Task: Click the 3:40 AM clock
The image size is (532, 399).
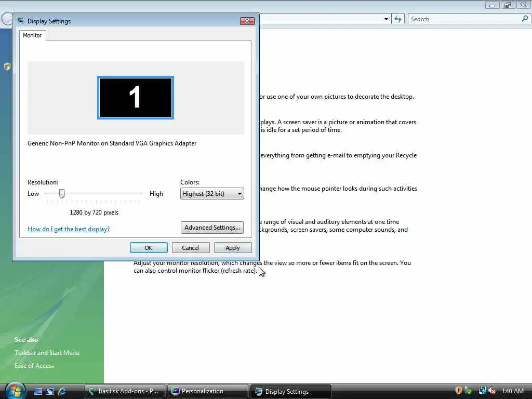Action: (x=512, y=391)
